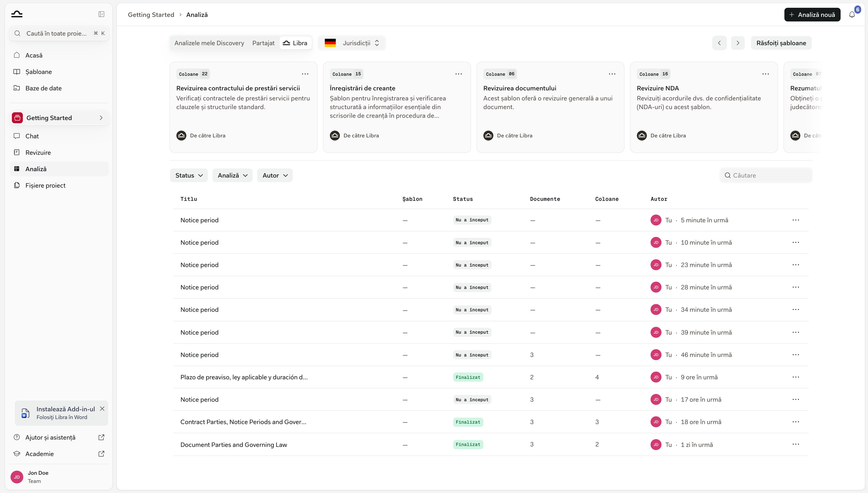Open row menu for Document Parties and Governing Law
Image resolution: width=868 pixels, height=493 pixels.
(x=796, y=444)
